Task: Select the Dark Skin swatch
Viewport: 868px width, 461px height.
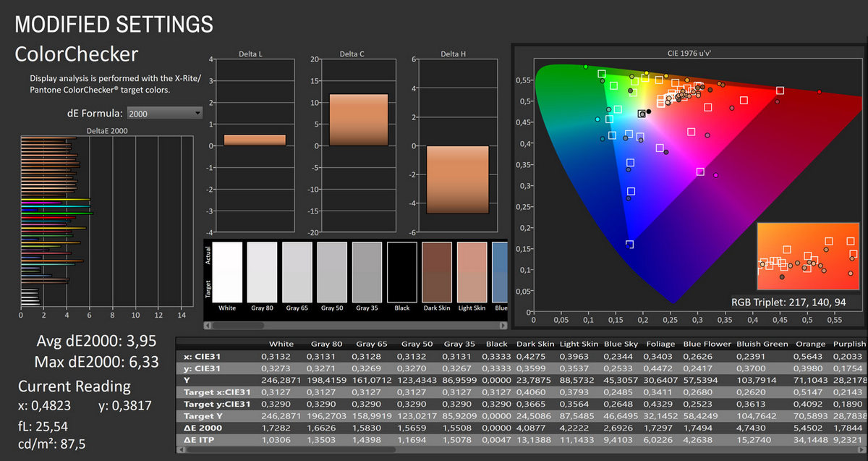Action: click(x=437, y=271)
